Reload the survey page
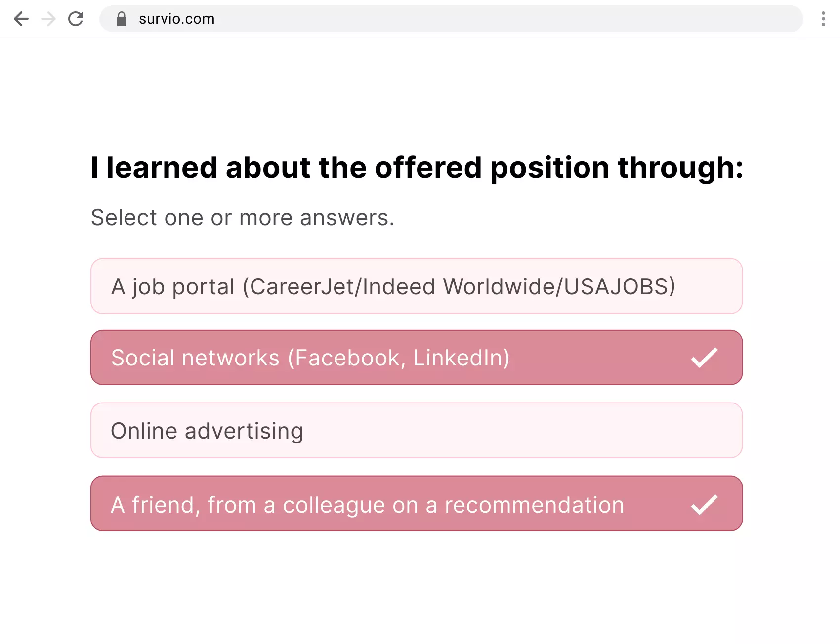The height and width of the screenshot is (644, 840). [76, 19]
